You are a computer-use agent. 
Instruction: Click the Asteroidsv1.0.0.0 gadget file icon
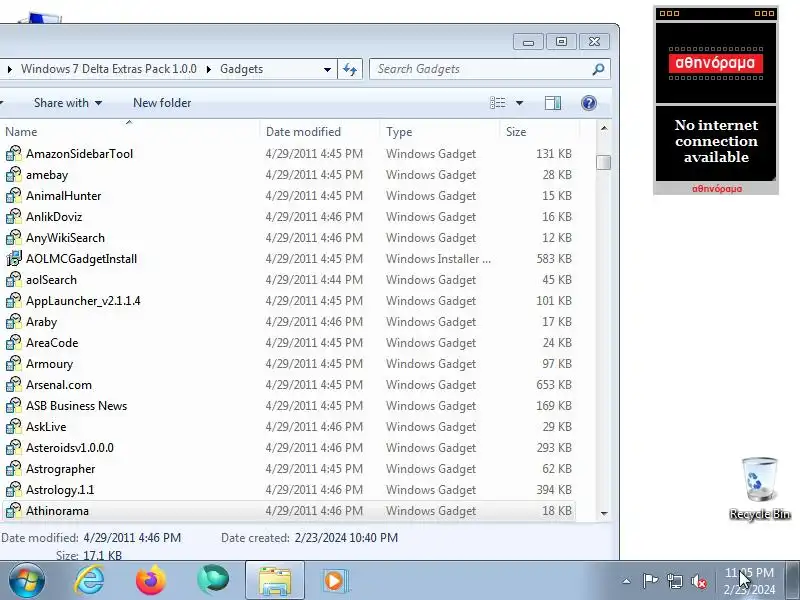(14, 447)
